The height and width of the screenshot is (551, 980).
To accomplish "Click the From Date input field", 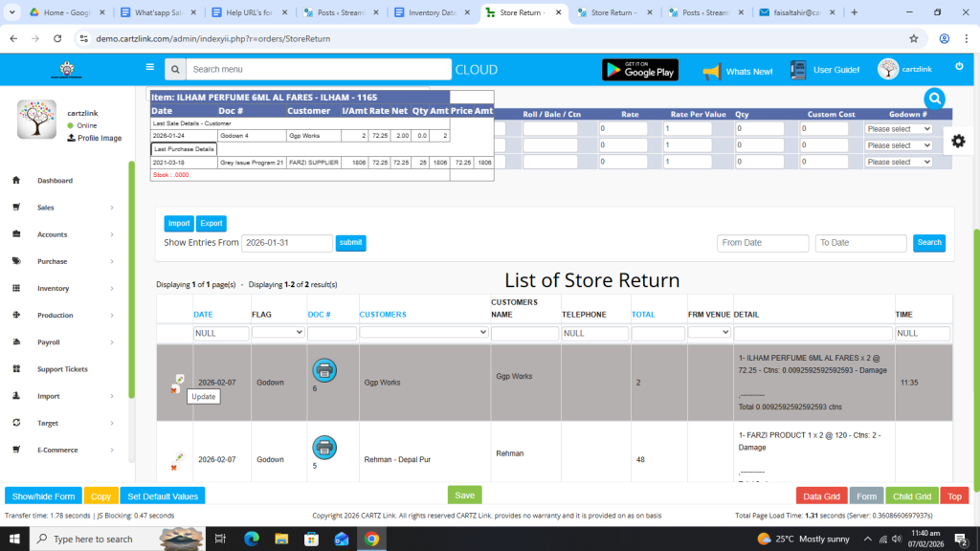I will (762, 243).
